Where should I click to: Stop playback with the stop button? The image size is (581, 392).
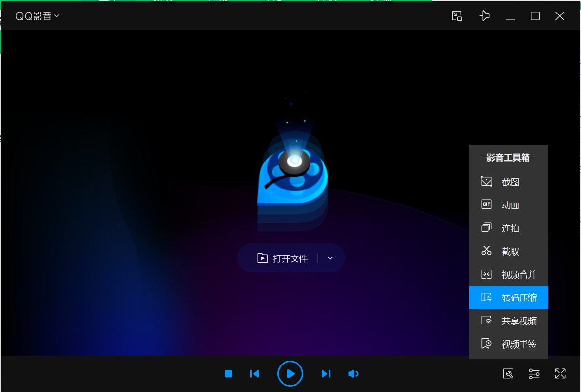(x=229, y=374)
